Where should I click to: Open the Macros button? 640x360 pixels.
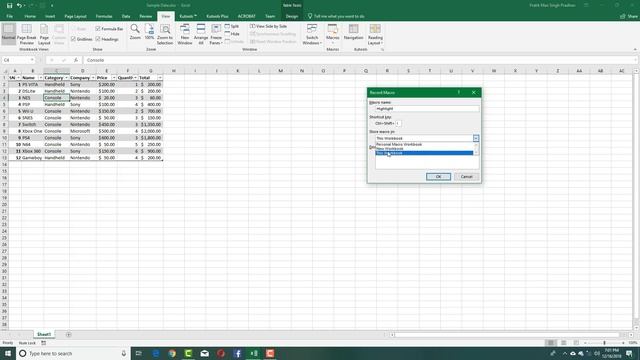(333, 33)
